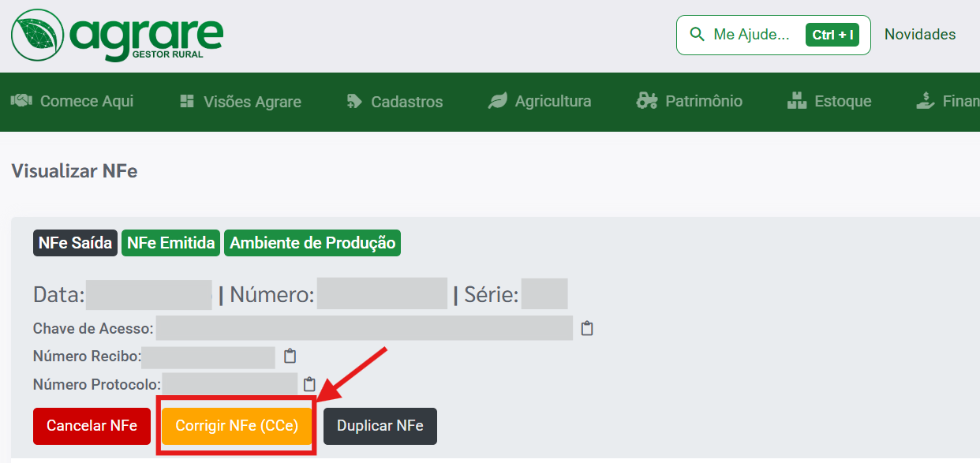Click the magnifier icon in Me Ajude search
Image resolution: width=980 pixels, height=463 pixels.
[x=697, y=35]
